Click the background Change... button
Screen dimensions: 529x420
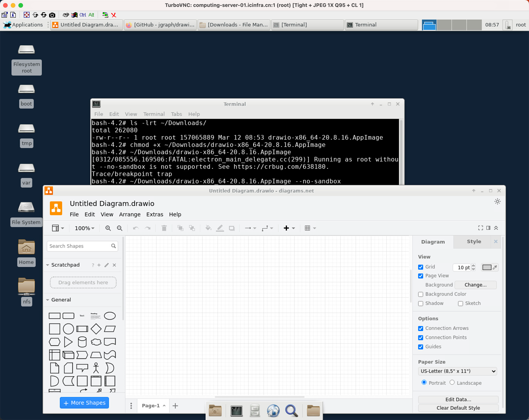[x=475, y=285]
